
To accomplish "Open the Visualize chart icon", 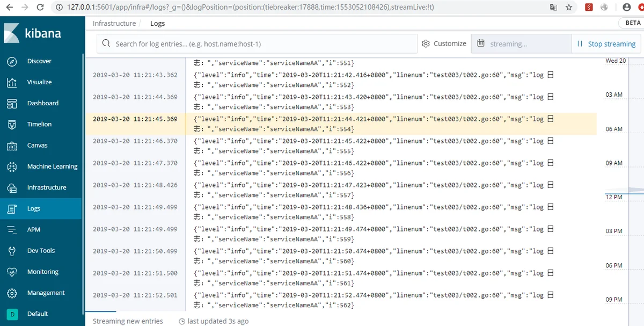I will click(x=12, y=82).
